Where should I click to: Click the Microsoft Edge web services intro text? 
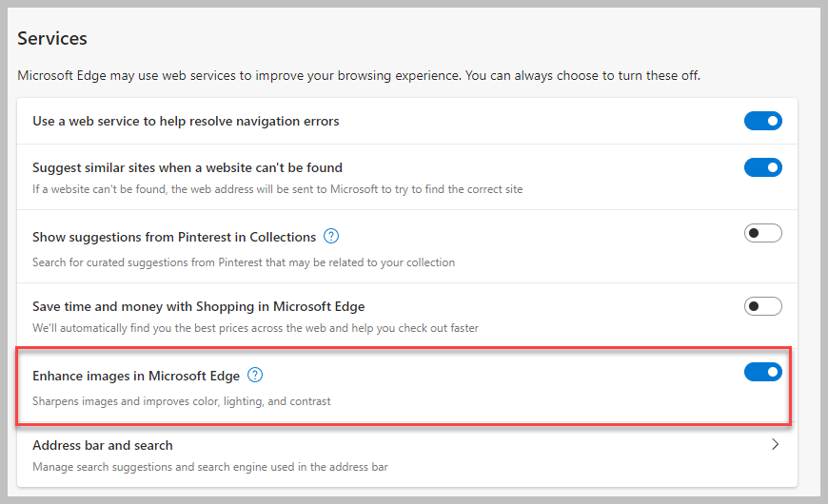(x=359, y=75)
